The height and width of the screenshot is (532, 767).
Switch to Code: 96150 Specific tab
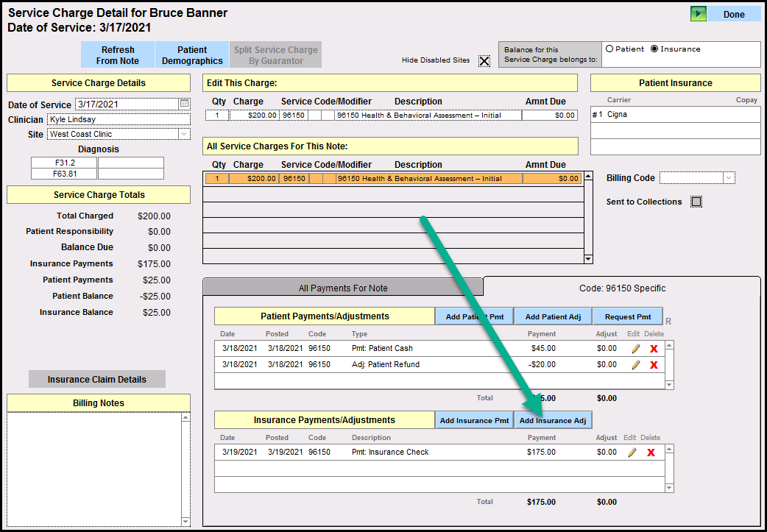[622, 288]
